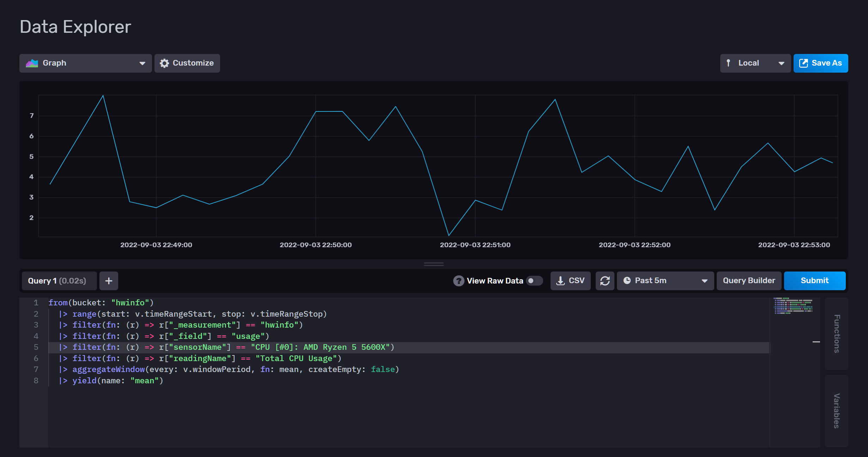Click the refresh icon button

(605, 281)
